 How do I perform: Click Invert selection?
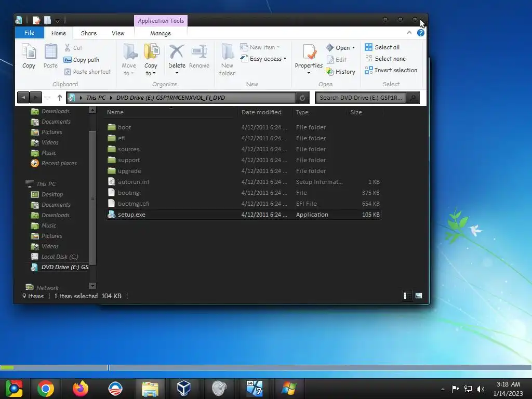pos(391,70)
